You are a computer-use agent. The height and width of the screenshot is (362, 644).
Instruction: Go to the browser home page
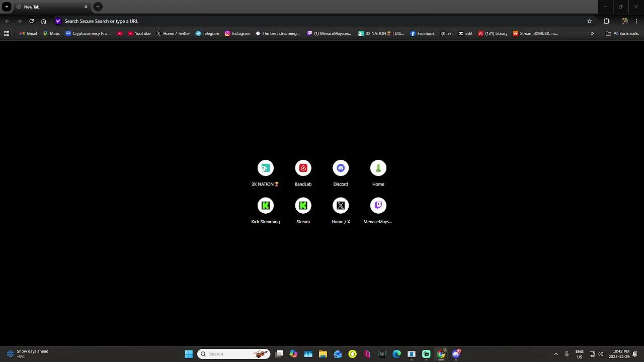(x=43, y=21)
